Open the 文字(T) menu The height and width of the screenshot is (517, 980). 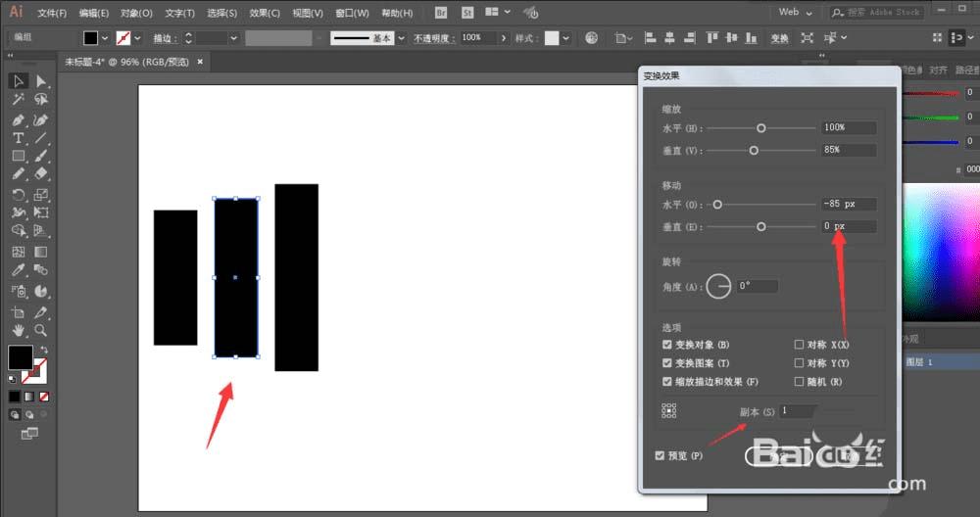click(x=179, y=13)
